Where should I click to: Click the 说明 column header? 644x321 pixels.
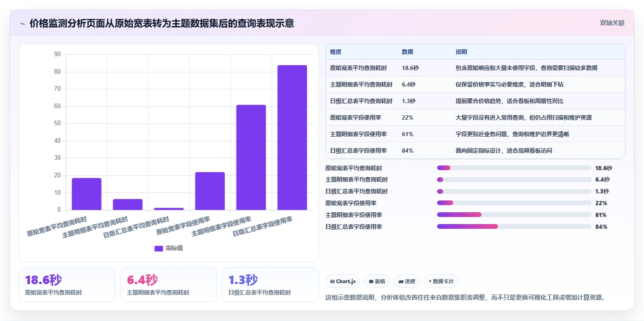point(462,52)
